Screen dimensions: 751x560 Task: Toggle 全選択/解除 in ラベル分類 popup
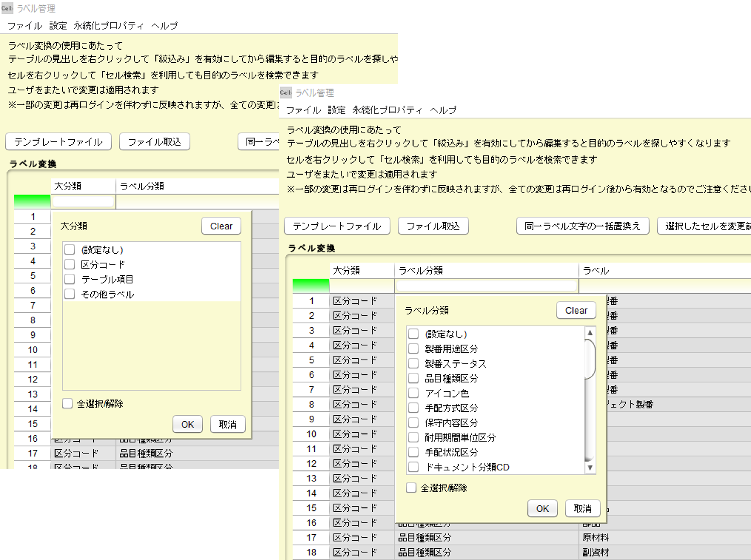[x=411, y=488]
